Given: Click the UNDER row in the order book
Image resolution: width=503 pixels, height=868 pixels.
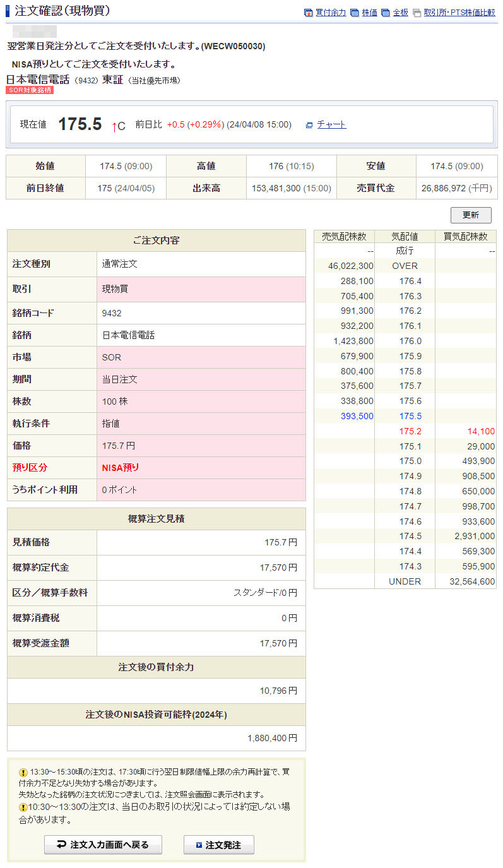Looking at the screenshot, I should coord(405,581).
